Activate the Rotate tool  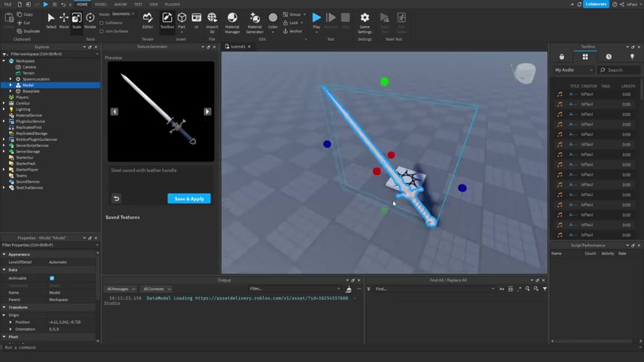90,21
